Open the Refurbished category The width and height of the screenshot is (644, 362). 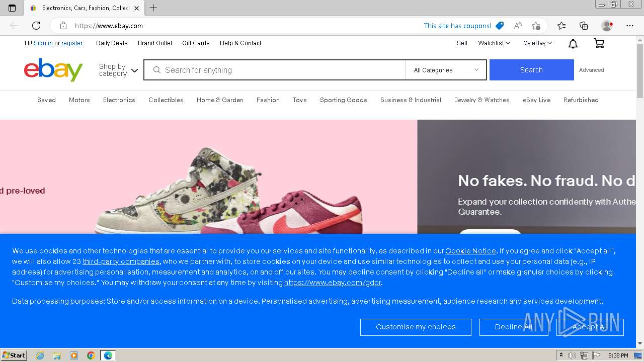pos(581,100)
